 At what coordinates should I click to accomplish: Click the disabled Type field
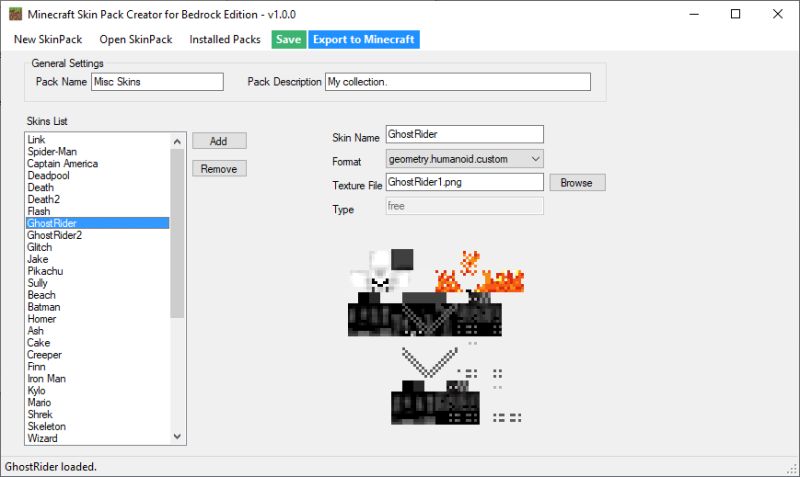pos(464,206)
